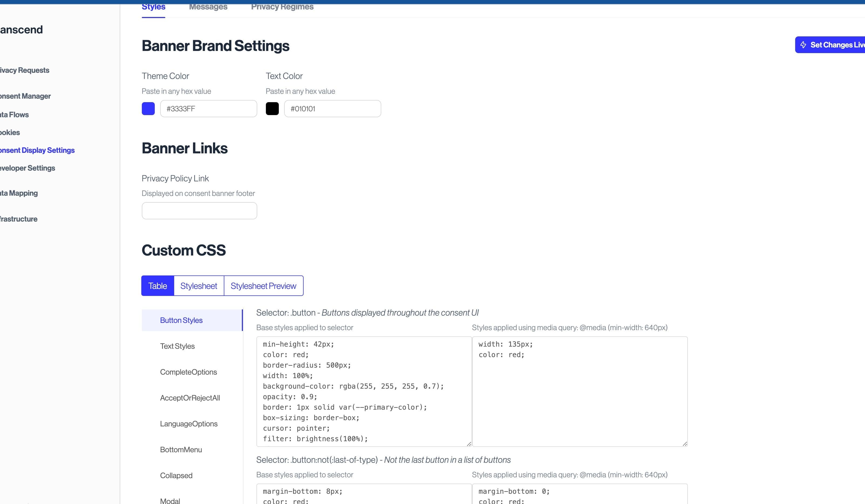The image size is (865, 504).
Task: Click the .button base styles text area
Action: click(363, 391)
